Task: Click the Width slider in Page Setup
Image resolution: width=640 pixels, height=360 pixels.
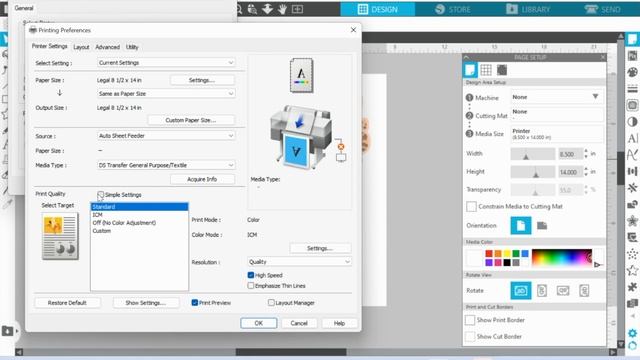Action: (533, 154)
